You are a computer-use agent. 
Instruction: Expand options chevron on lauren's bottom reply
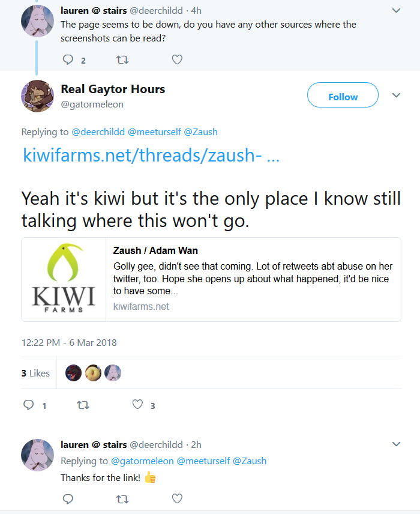(396, 444)
